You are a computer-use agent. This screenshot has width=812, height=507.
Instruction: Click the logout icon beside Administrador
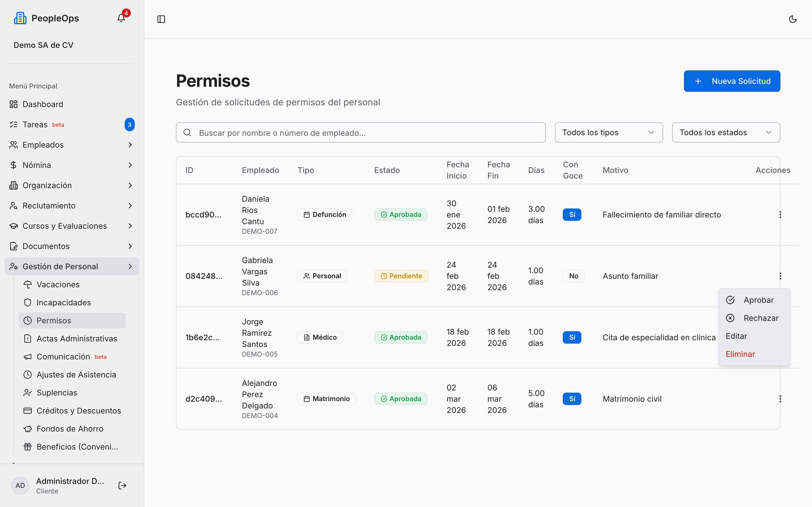point(122,486)
